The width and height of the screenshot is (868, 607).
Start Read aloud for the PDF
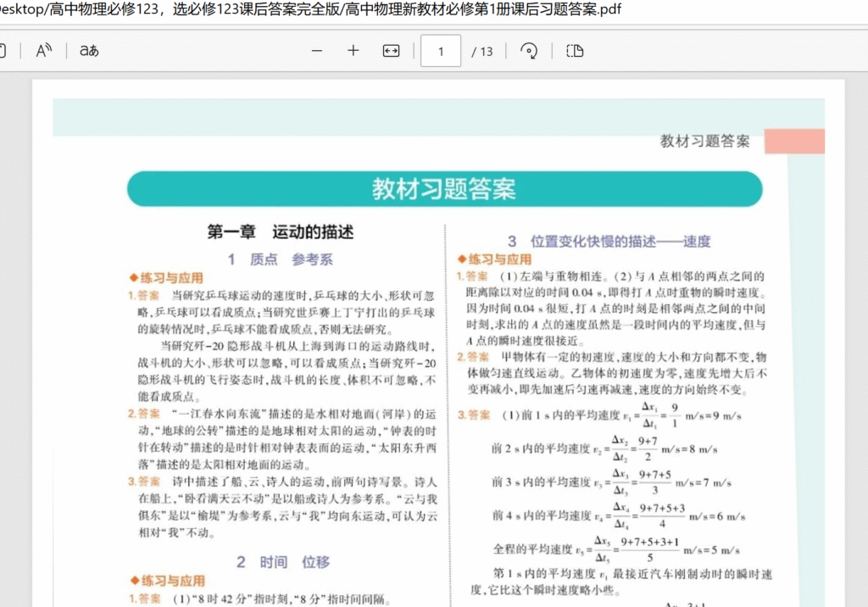pos(44,51)
